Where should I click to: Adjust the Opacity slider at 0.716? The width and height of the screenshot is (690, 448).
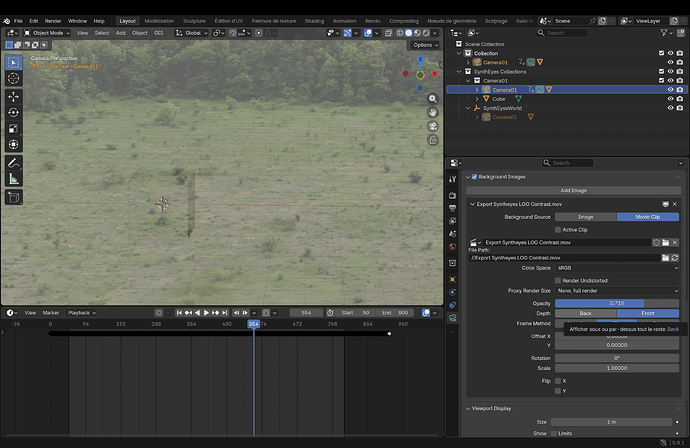pos(617,303)
